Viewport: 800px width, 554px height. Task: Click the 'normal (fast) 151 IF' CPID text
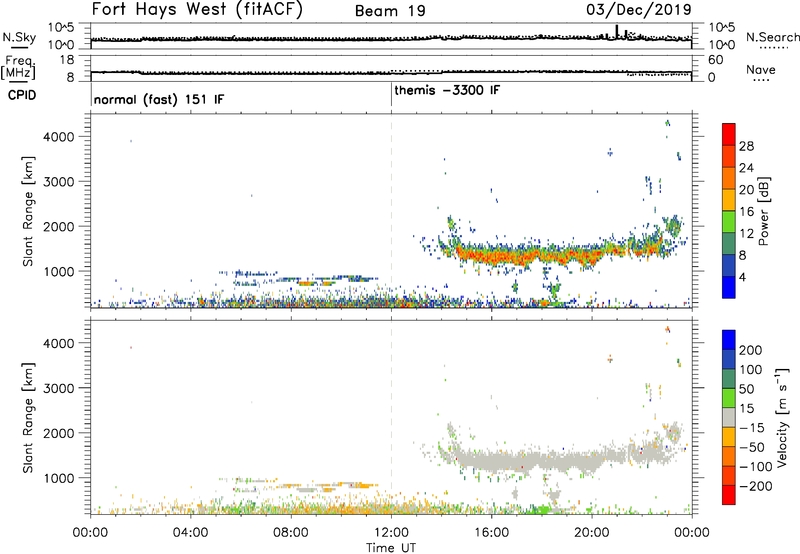point(159,99)
